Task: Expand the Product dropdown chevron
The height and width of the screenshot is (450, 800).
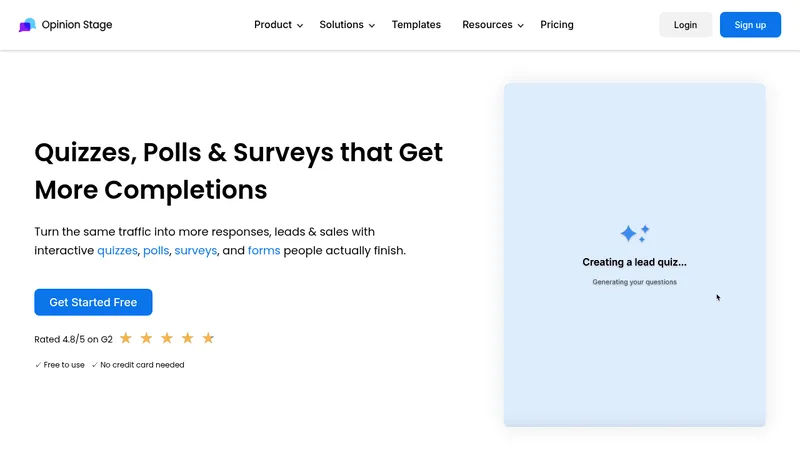Action: pyautogui.click(x=300, y=26)
